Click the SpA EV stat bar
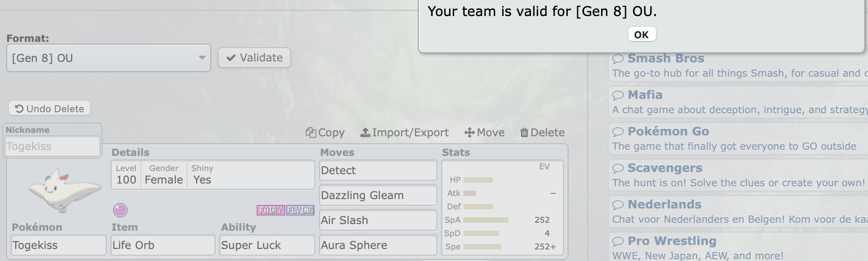The width and height of the screenshot is (868, 261). click(x=486, y=220)
